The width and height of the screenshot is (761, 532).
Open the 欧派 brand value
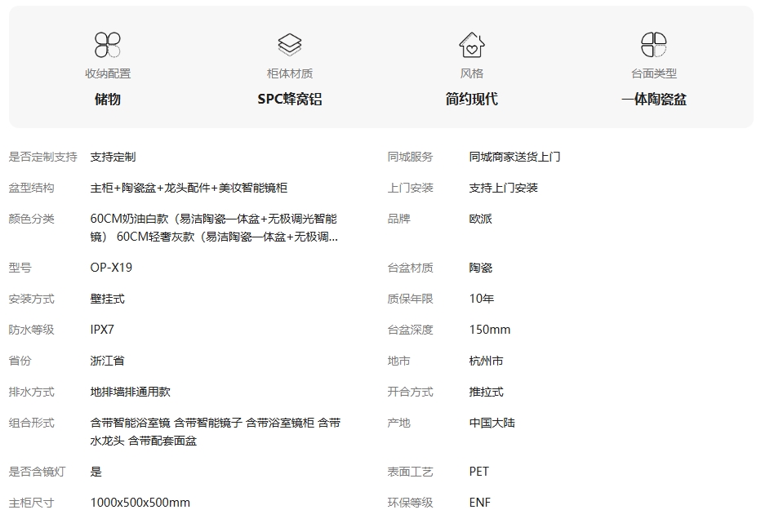[481, 219]
